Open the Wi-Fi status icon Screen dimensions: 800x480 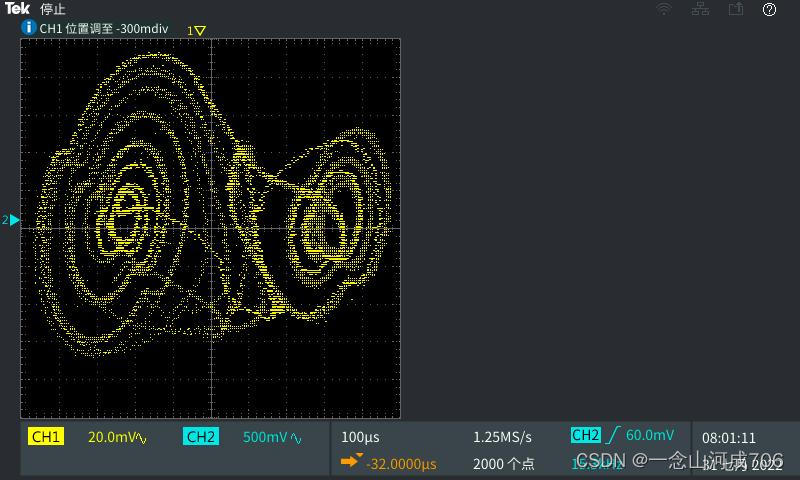[x=664, y=9]
